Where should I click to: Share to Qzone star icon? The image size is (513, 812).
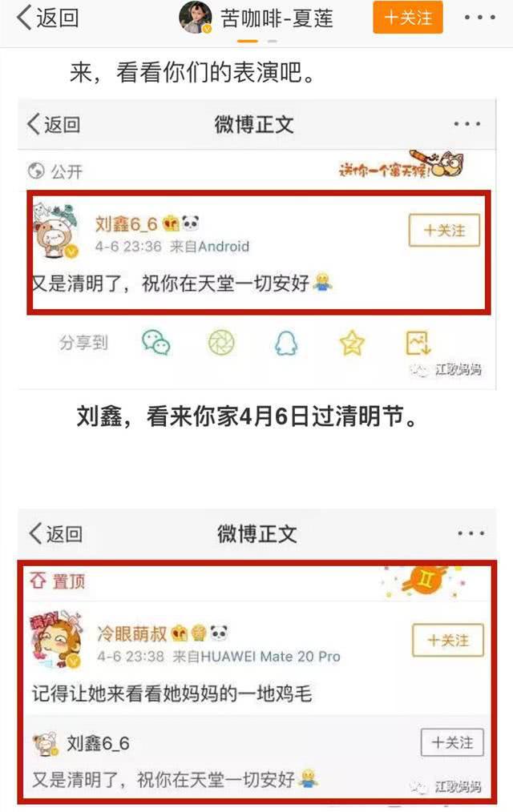tap(352, 343)
